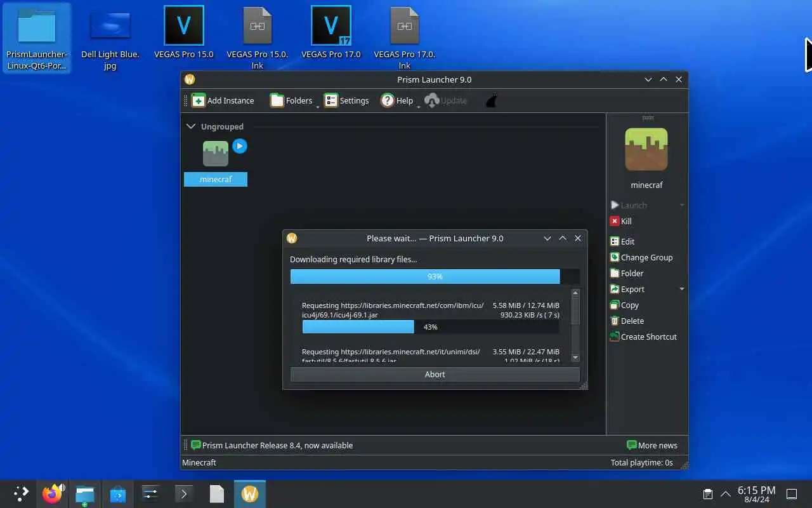Click the show desktop button in taskbar
The image size is (812, 508).
click(x=792, y=494)
